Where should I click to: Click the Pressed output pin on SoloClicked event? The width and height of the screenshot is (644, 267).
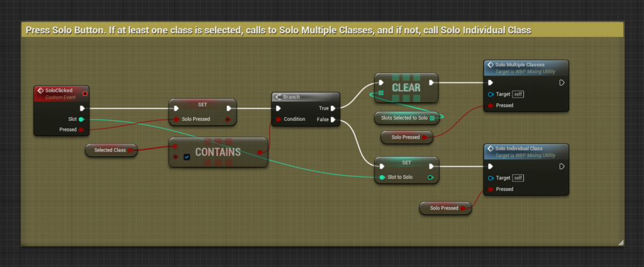pyautogui.click(x=82, y=130)
